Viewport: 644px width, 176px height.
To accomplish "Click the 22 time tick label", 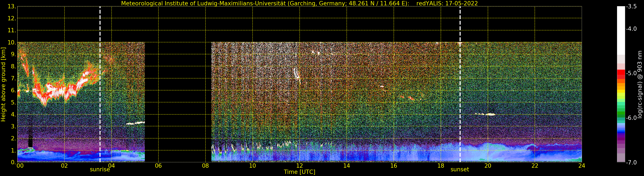I will click(x=535, y=166).
